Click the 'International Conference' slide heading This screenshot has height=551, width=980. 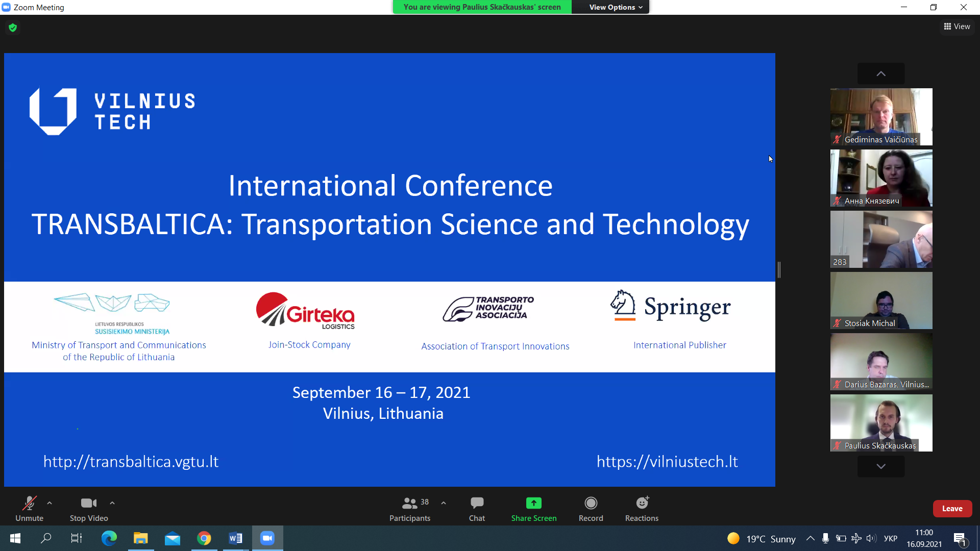click(x=390, y=186)
